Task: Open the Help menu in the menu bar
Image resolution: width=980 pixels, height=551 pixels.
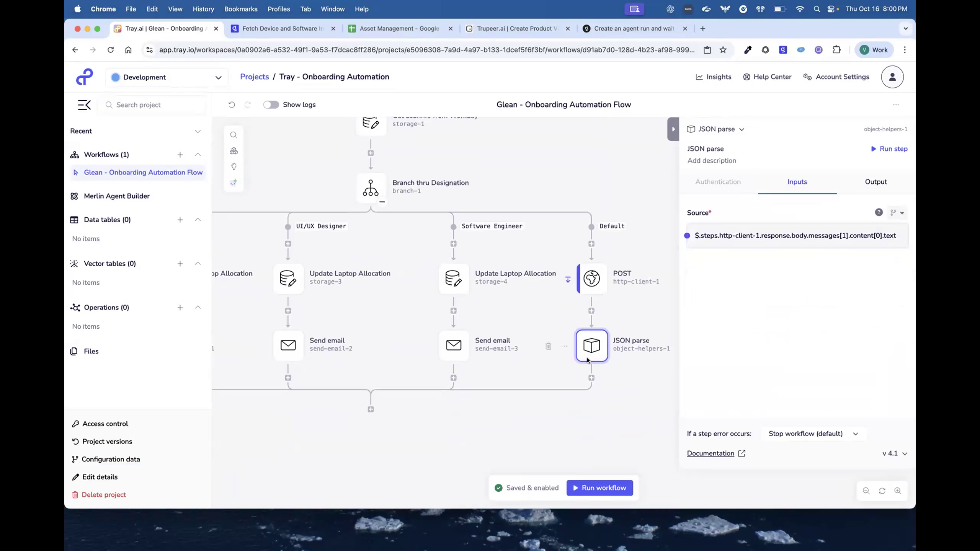Action: pyautogui.click(x=361, y=9)
